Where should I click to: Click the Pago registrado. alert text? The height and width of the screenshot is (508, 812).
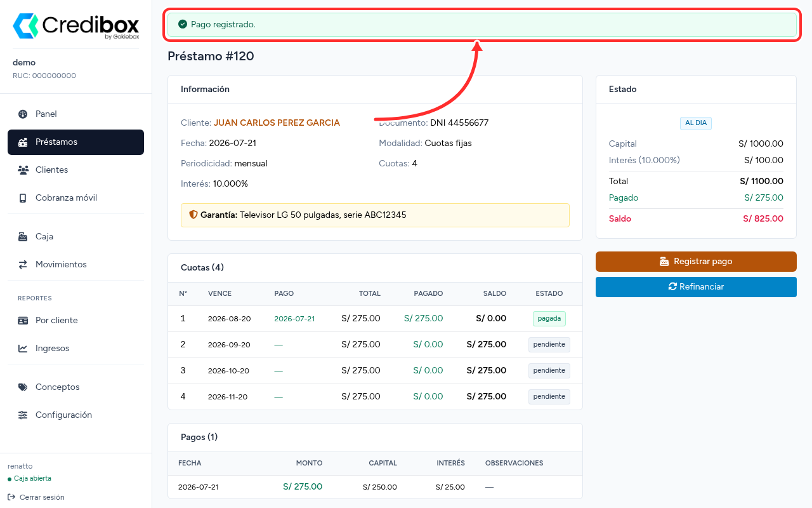223,25
